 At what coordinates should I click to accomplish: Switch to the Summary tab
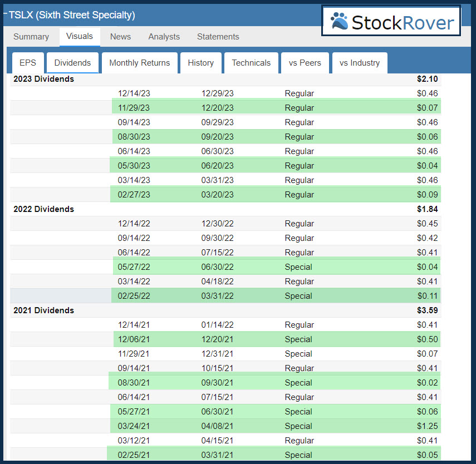(31, 37)
